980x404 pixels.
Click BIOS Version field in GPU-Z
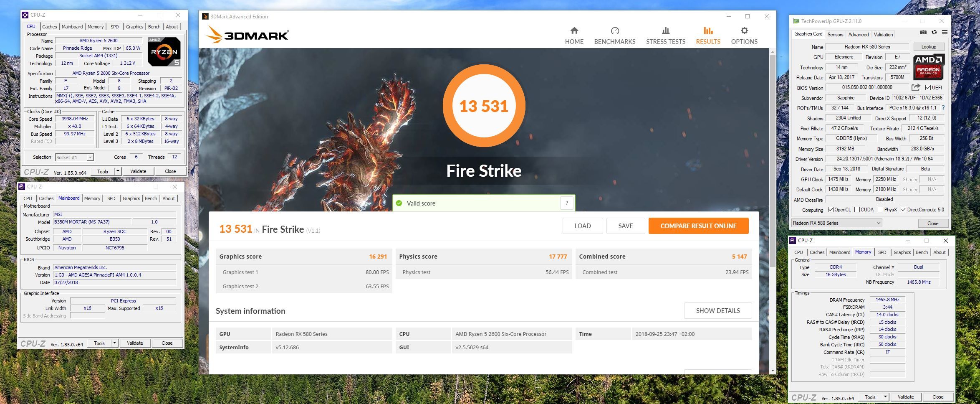pos(867,88)
